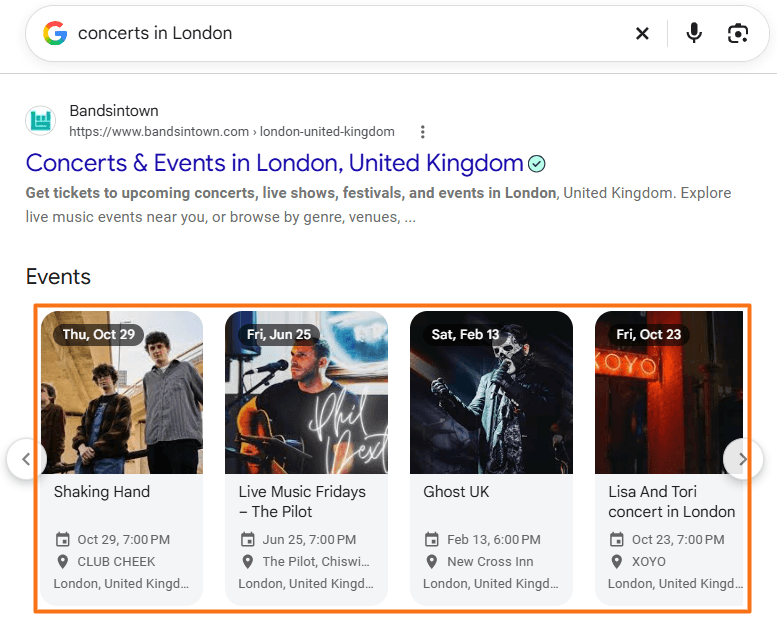777x617 pixels.
Task: Click the Fri, Oct 23 date badge
Action: [648, 335]
